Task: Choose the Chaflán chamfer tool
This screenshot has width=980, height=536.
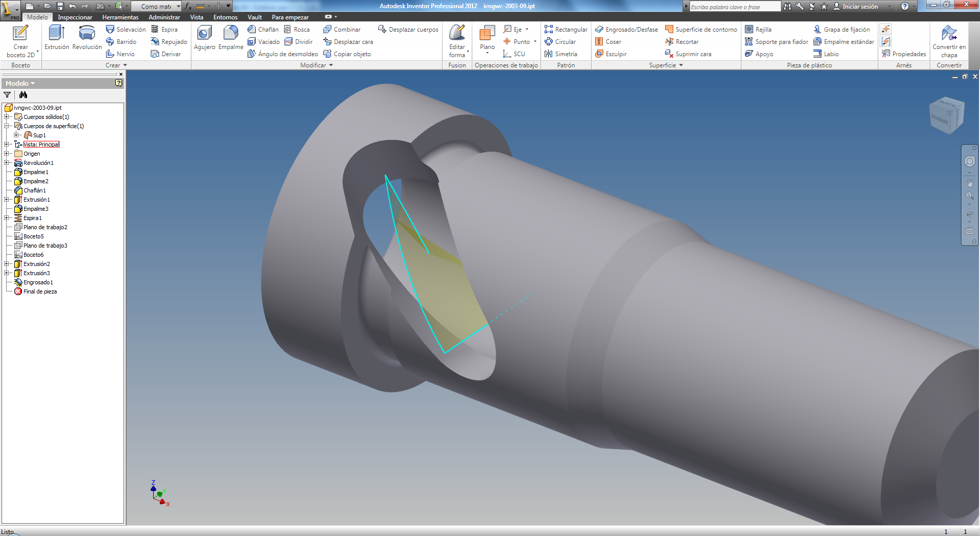Action: pyautogui.click(x=263, y=29)
